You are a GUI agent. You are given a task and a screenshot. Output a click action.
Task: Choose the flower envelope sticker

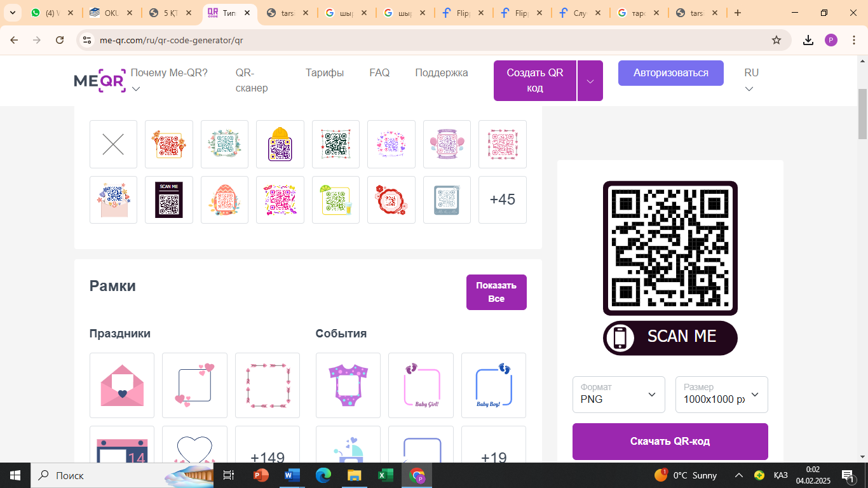[x=113, y=200]
